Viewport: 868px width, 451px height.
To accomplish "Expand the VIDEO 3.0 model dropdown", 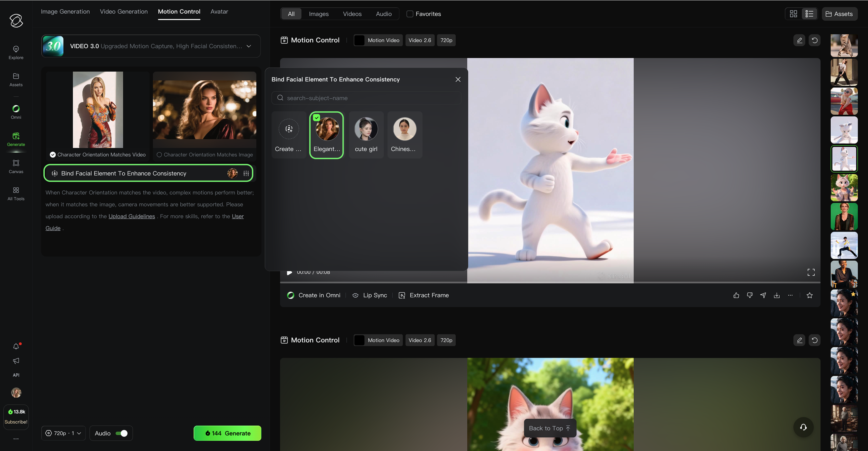I will [249, 46].
